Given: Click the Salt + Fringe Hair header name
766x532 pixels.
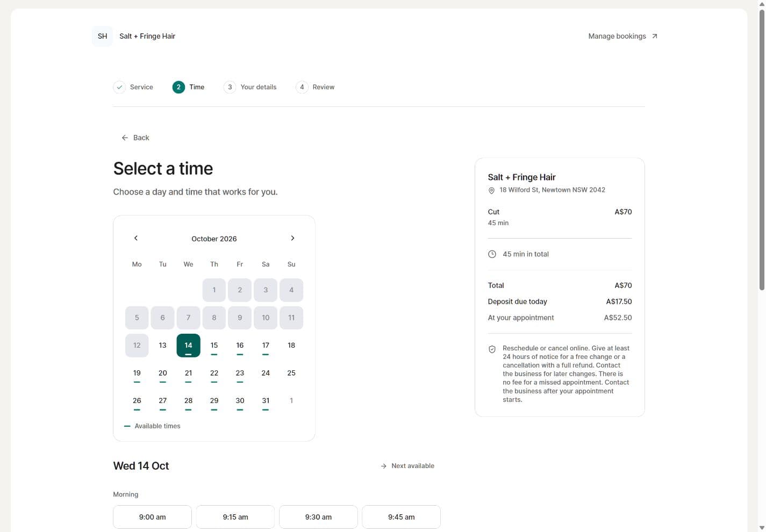Looking at the screenshot, I should (147, 36).
